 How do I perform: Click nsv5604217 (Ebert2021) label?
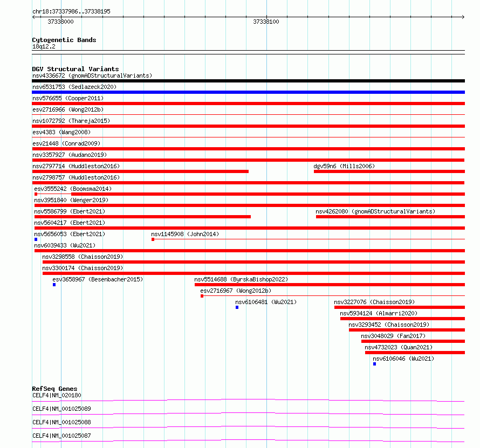pos(70,223)
